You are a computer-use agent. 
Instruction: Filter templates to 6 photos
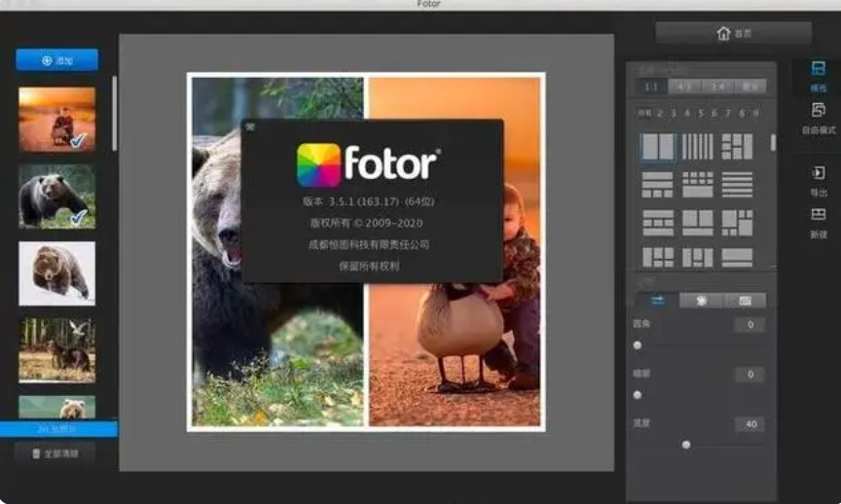[713, 113]
